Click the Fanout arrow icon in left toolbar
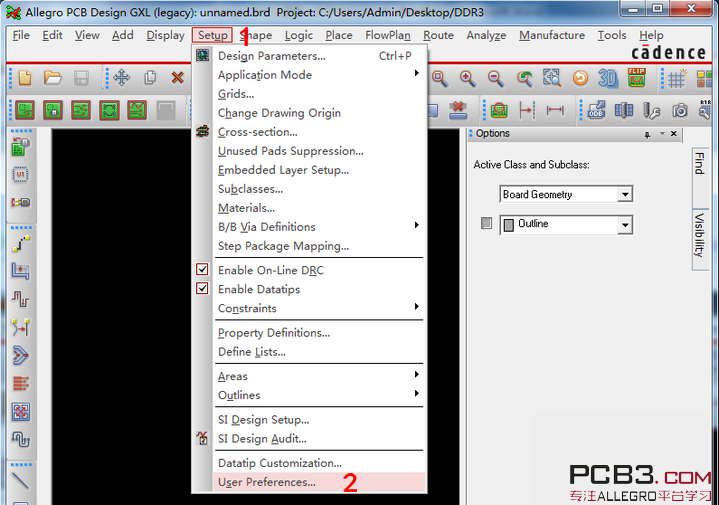Image resolution: width=719 pixels, height=505 pixels. coord(21,355)
